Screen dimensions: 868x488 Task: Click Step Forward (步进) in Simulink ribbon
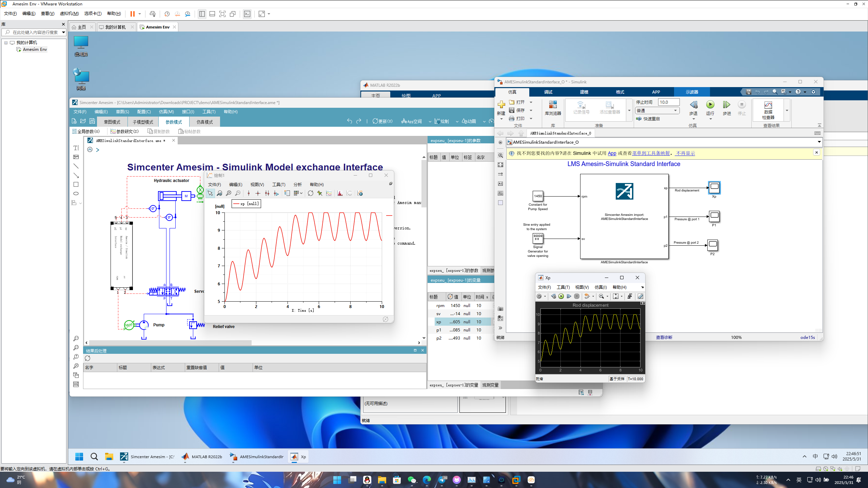727,108
